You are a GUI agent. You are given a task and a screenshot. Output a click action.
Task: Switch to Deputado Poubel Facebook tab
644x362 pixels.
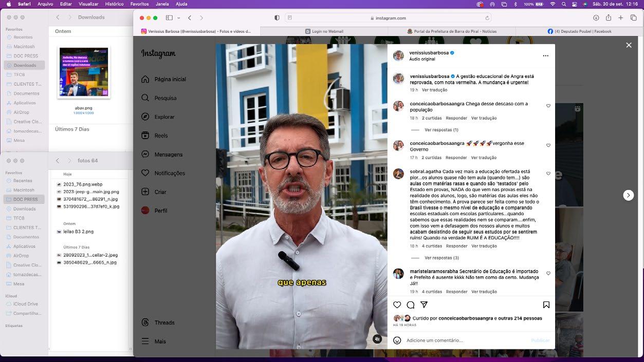[579, 31]
